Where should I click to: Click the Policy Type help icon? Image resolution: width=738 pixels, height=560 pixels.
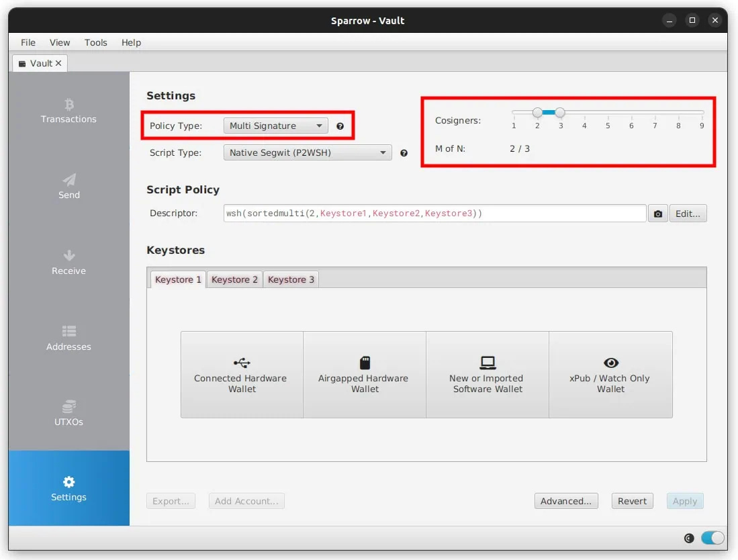click(x=340, y=126)
